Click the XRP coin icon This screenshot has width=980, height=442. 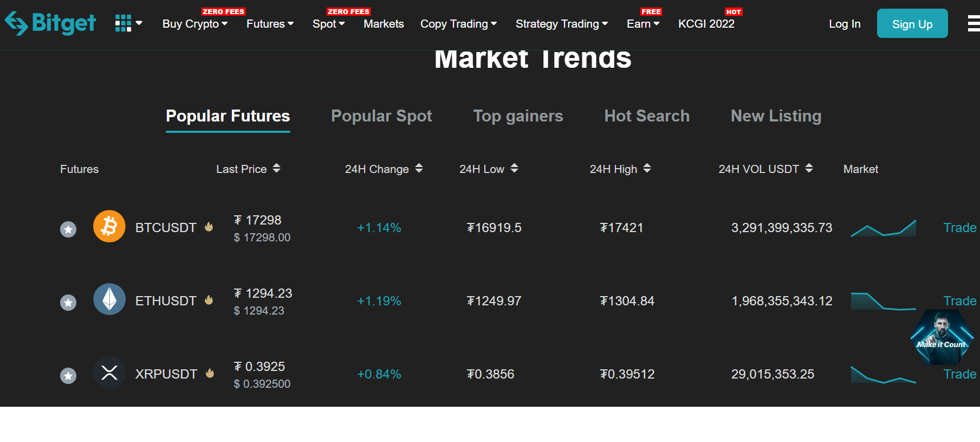pyautogui.click(x=109, y=373)
